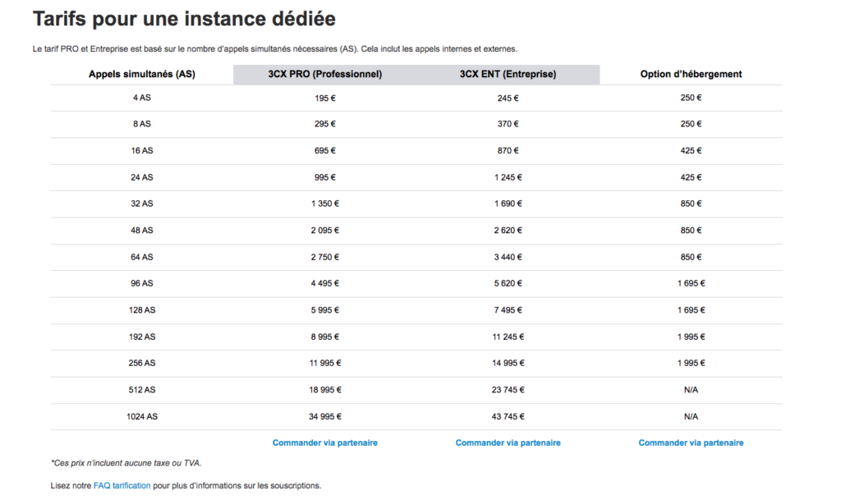Image resolution: width=841 pixels, height=504 pixels.
Task: Click the 195 € PRO price cell
Action: [324, 98]
